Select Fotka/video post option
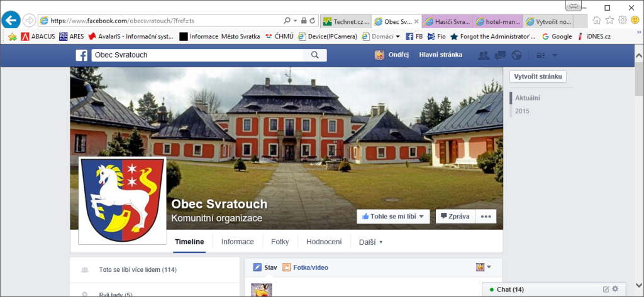The height and width of the screenshot is (297, 644). coord(305,267)
